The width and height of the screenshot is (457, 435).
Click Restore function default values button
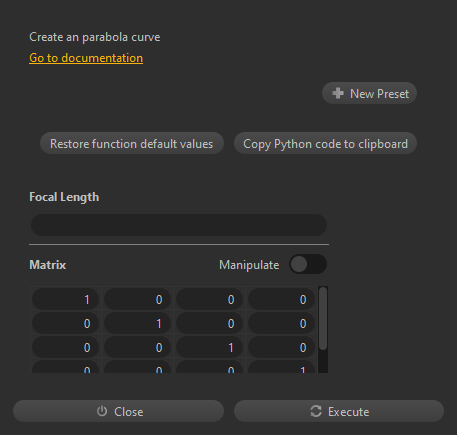point(132,143)
